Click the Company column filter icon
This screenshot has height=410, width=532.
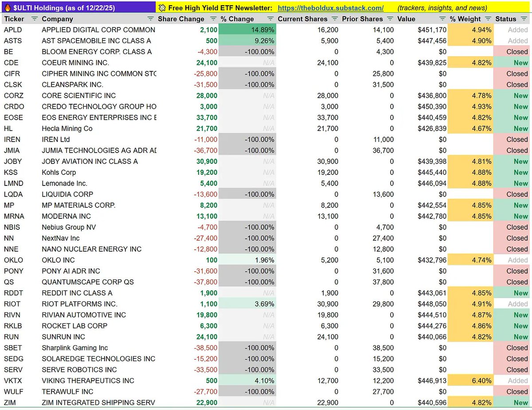pyautogui.click(x=151, y=19)
